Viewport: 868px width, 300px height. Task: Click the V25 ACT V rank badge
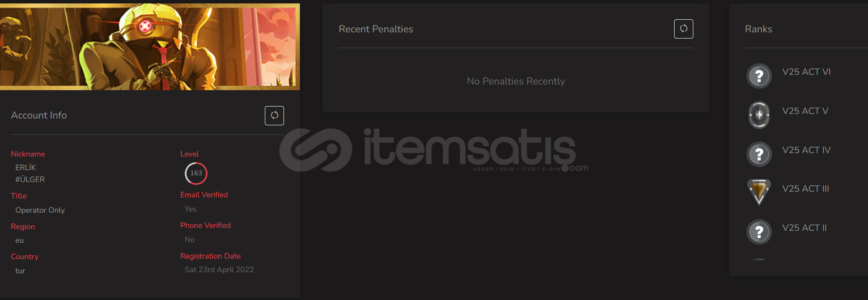coord(759,115)
